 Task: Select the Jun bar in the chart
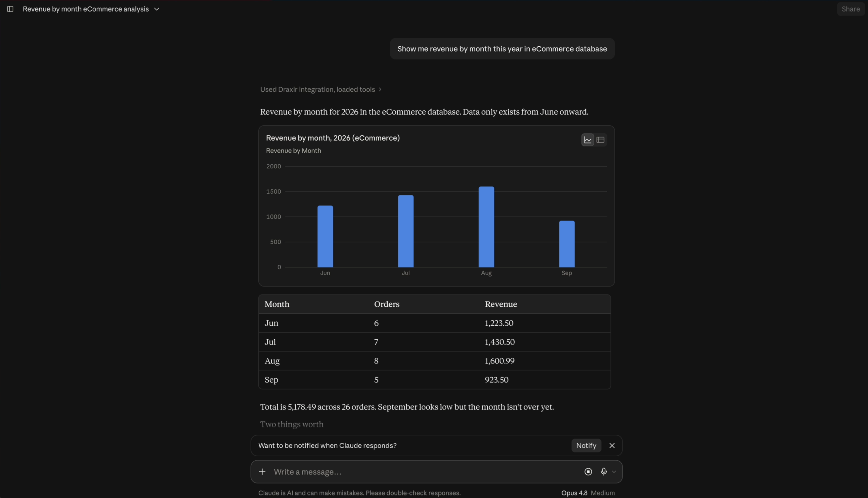[x=325, y=236]
